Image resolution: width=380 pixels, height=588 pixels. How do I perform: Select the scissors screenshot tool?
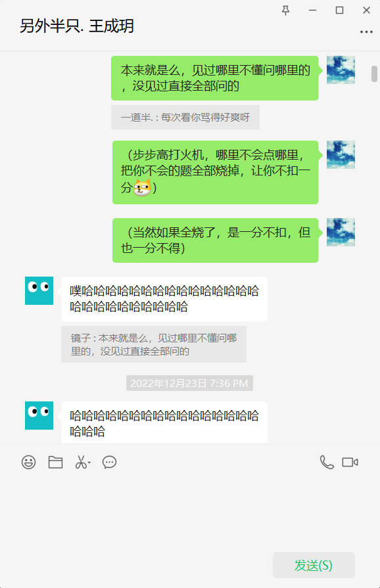point(81,462)
